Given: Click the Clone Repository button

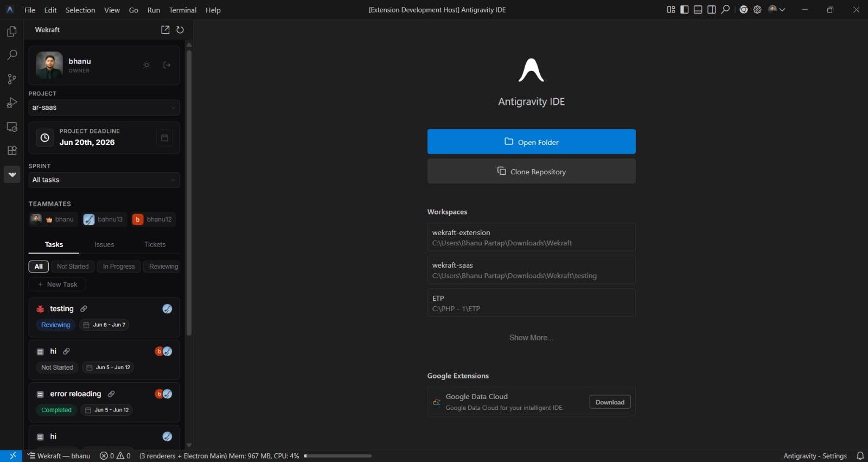Looking at the screenshot, I should click(x=531, y=171).
